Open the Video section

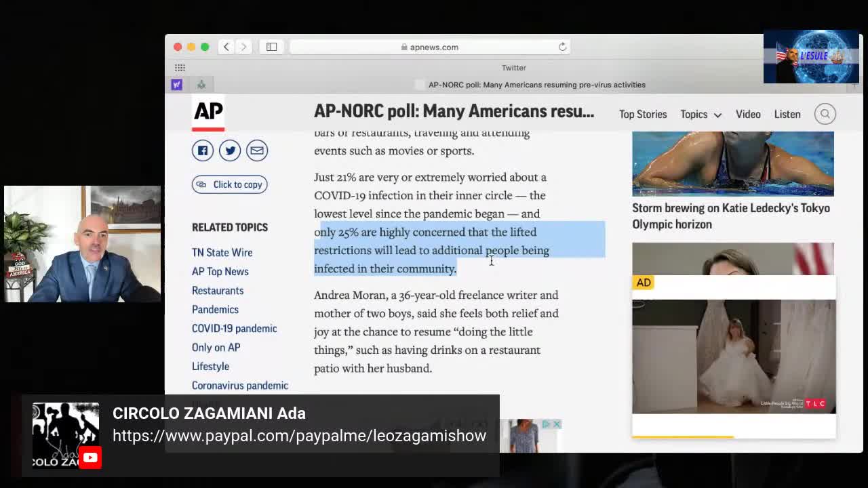tap(748, 114)
